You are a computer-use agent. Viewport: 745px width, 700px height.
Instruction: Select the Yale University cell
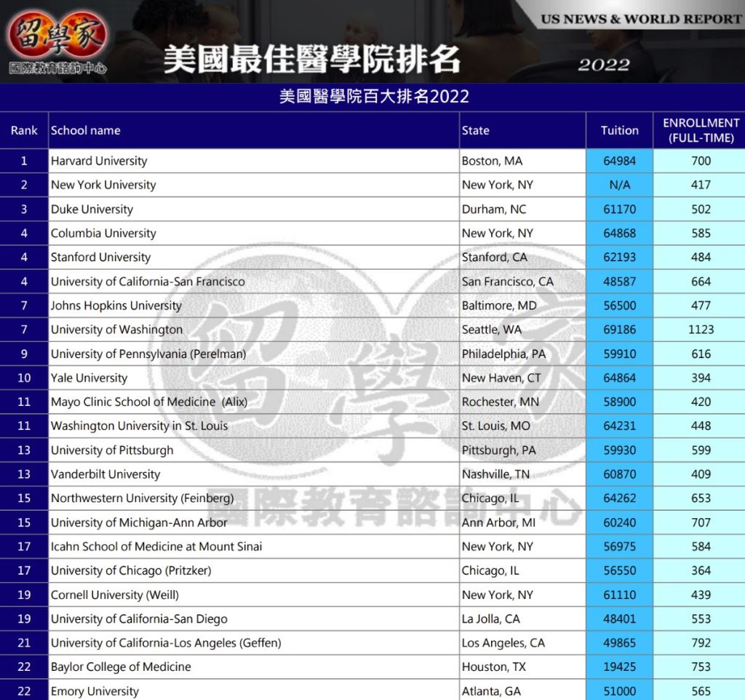[x=254, y=378]
